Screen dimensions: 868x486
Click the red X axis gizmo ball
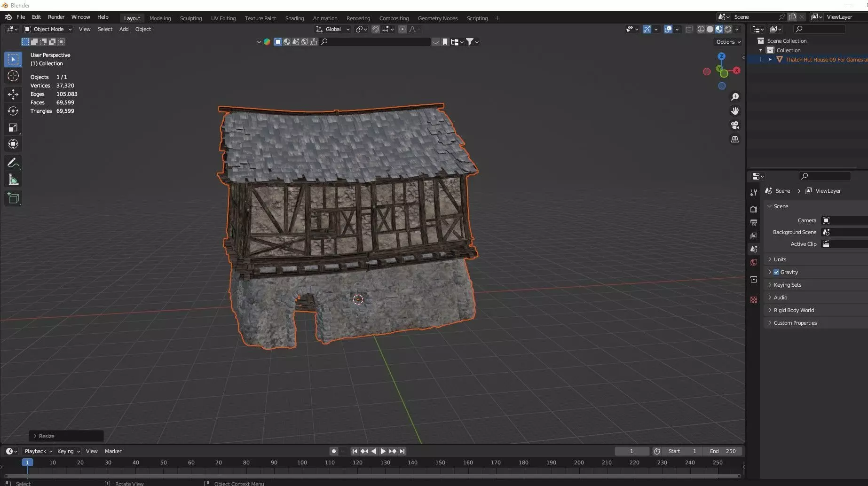tap(737, 71)
